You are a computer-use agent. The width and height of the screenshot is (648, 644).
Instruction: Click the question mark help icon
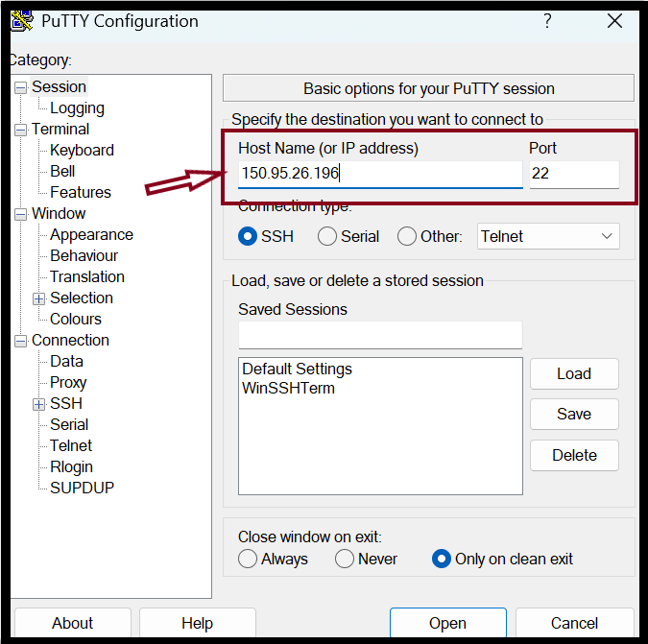pos(547,21)
